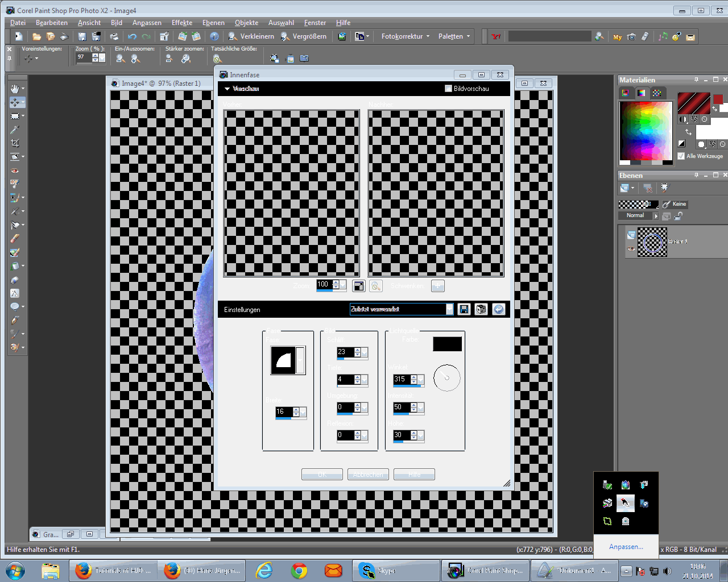Image resolution: width=728 pixels, height=582 pixels.
Task: Open the Datei menu
Action: tap(18, 23)
